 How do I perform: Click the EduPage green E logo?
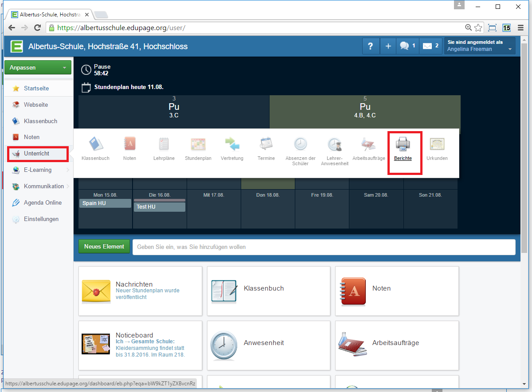click(x=17, y=46)
